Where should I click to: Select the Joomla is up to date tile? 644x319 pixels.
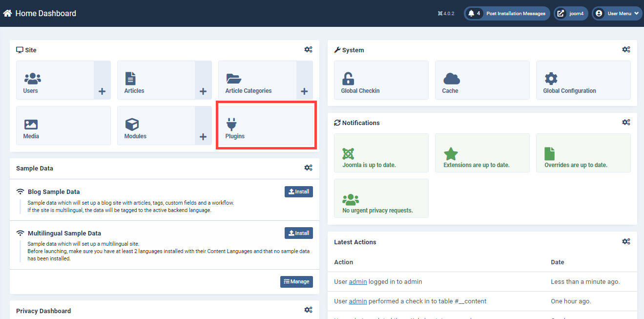tap(381, 153)
